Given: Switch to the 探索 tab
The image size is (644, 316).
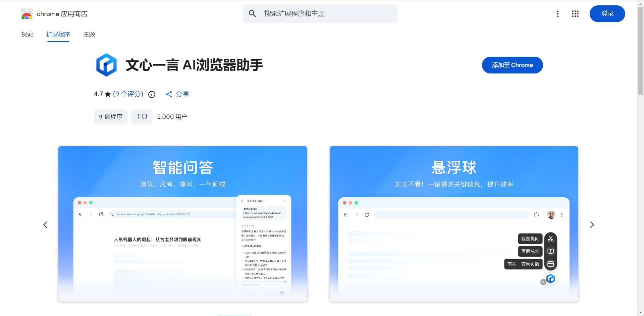Looking at the screenshot, I should (x=27, y=35).
